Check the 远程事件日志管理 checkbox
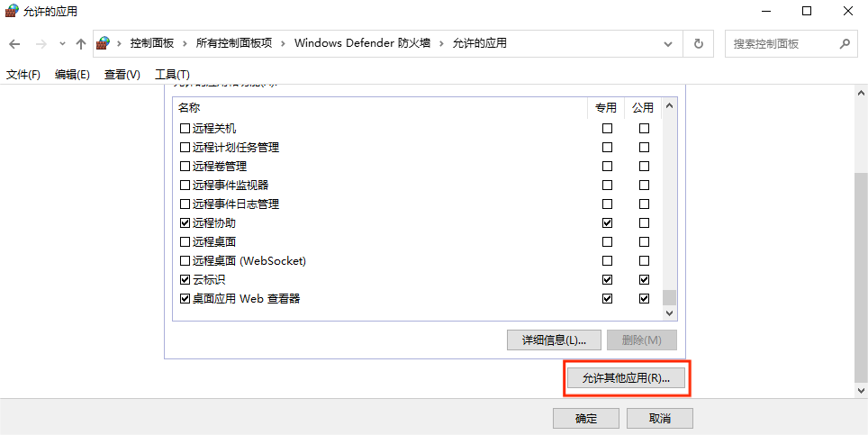 [185, 204]
